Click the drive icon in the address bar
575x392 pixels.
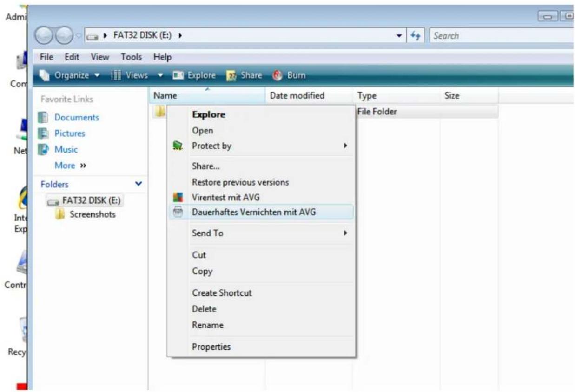(x=92, y=36)
